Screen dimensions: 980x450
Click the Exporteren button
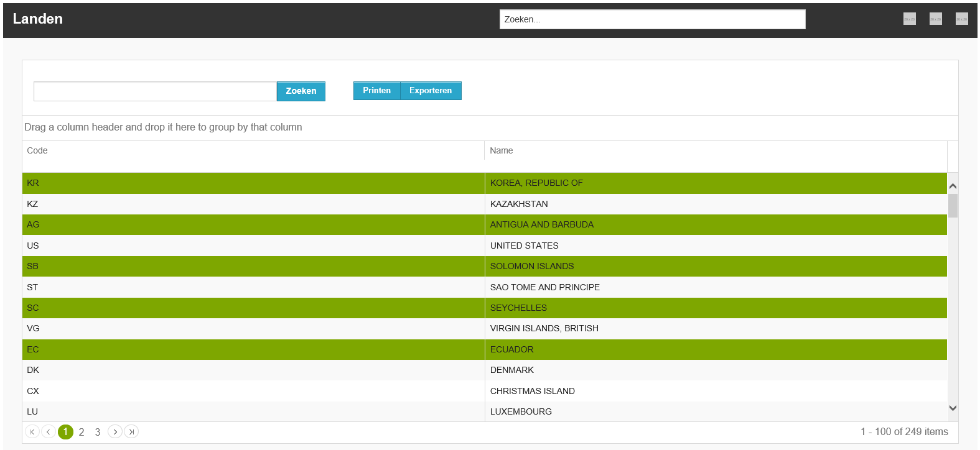coord(431,91)
